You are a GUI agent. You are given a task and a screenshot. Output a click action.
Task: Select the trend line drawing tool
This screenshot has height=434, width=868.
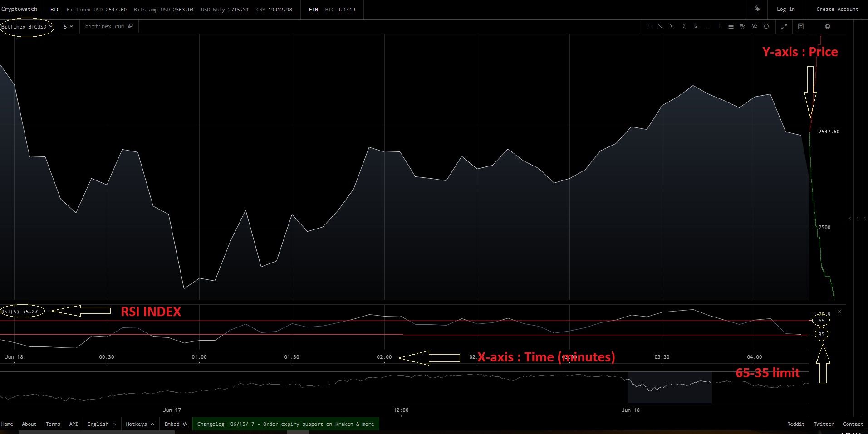[660, 26]
